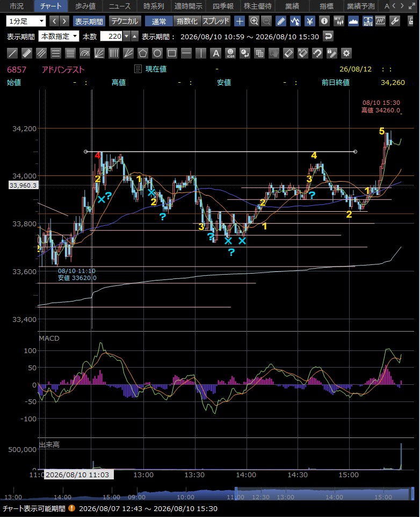Click the bar count 220 input field
420x517 pixels.
(111, 36)
